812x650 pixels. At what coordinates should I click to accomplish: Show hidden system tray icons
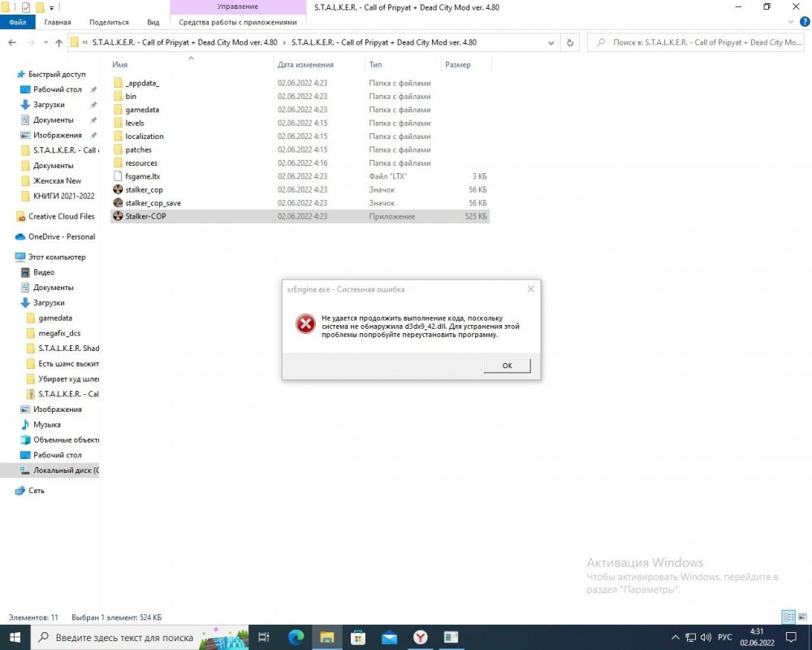(x=675, y=637)
